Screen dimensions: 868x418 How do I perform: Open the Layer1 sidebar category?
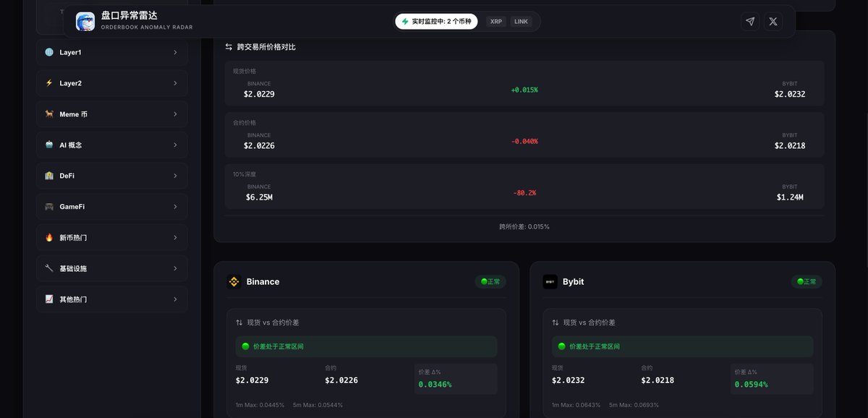(112, 52)
